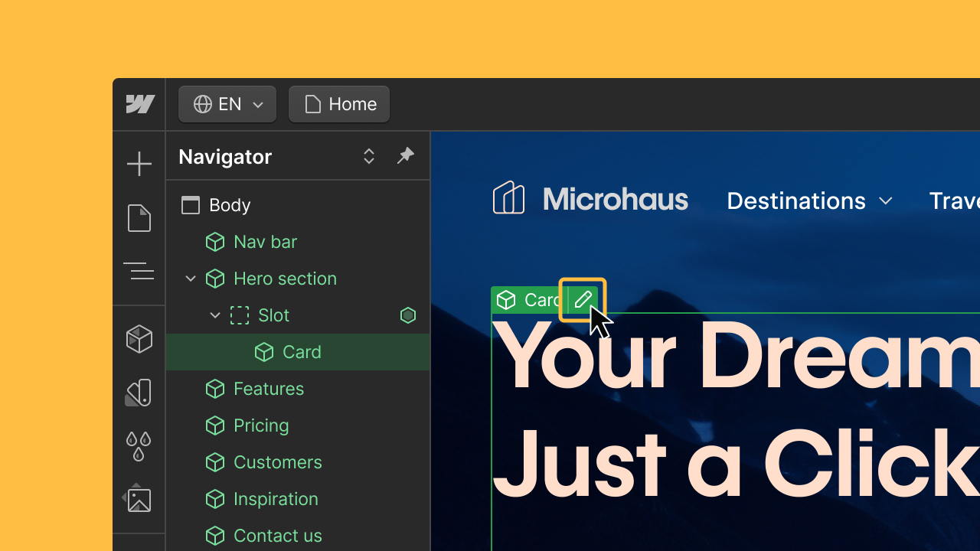Select the Nav bar component

coord(298,242)
